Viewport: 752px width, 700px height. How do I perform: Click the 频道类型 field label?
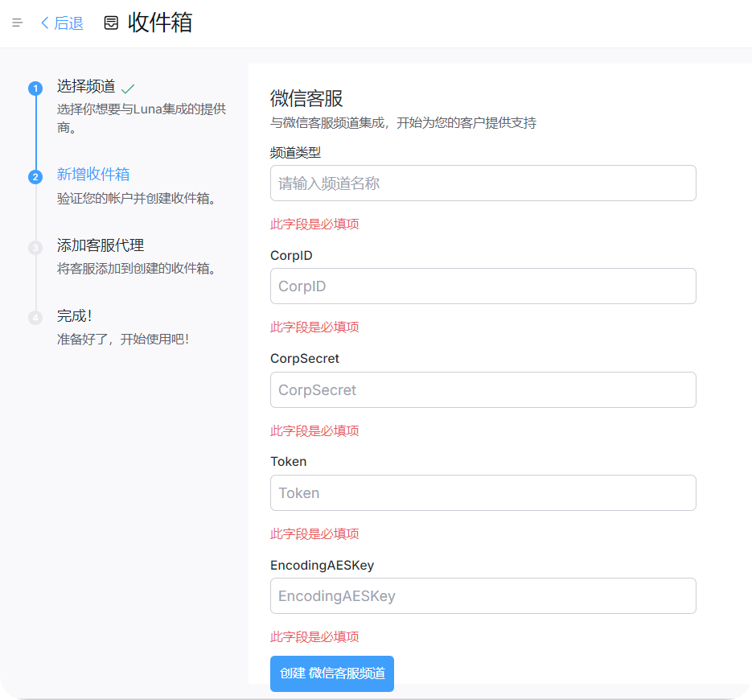pyautogui.click(x=295, y=153)
